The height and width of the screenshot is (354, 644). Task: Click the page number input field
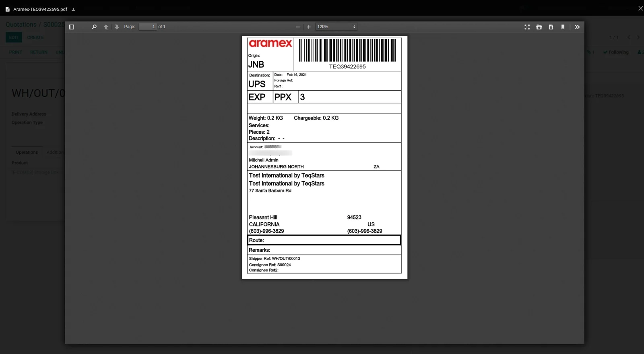pyautogui.click(x=147, y=27)
